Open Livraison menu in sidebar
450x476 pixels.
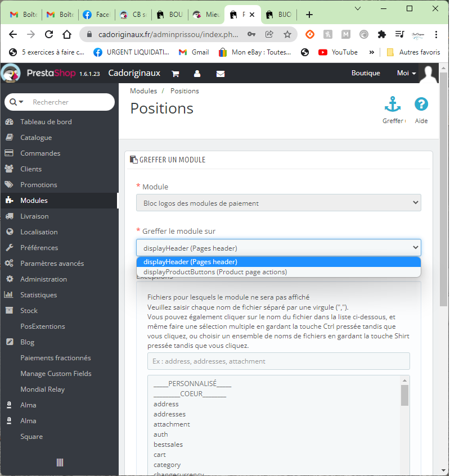pyautogui.click(x=35, y=216)
